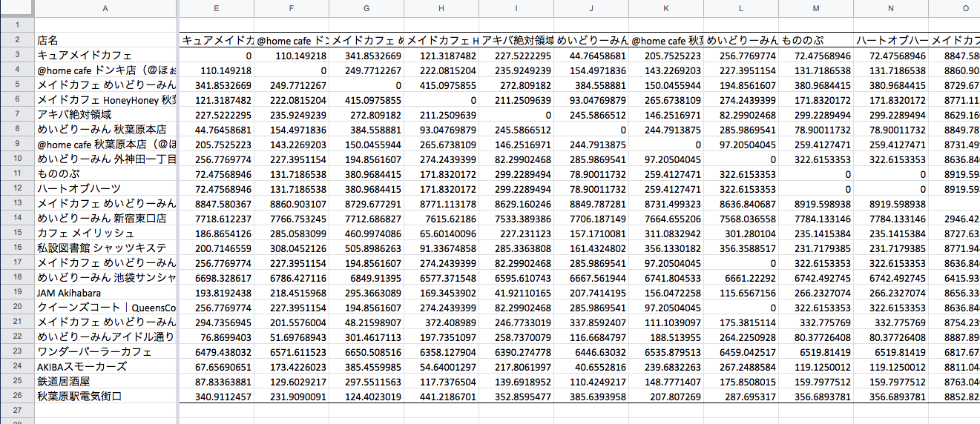Select row 13 via its row number
Image resolution: width=980 pixels, height=424 pixels.
click(x=16, y=203)
